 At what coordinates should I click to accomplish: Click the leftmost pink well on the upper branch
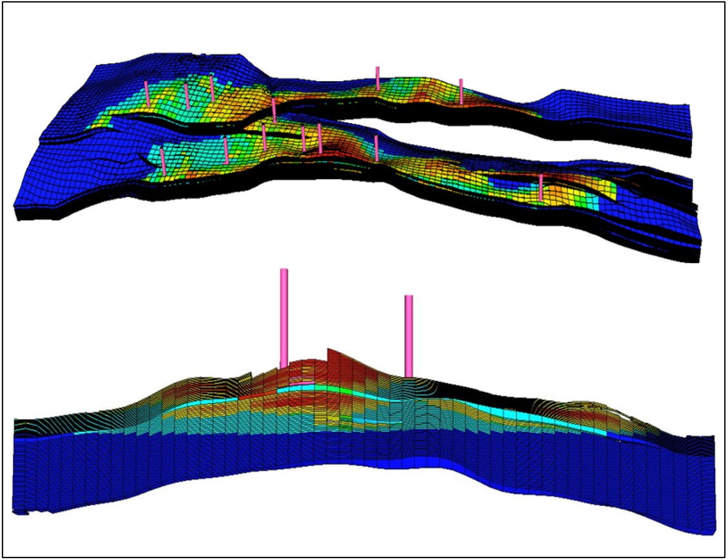[148, 93]
